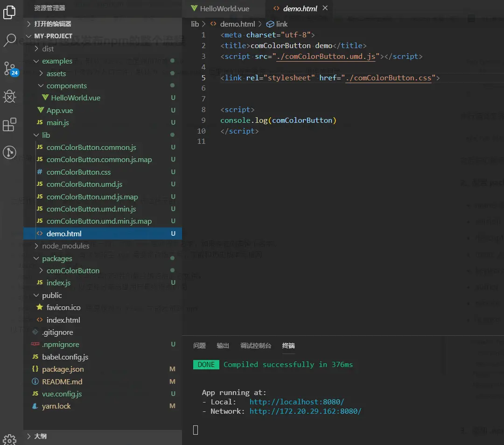
Task: Open the .gitignore file
Action: (103, 332)
